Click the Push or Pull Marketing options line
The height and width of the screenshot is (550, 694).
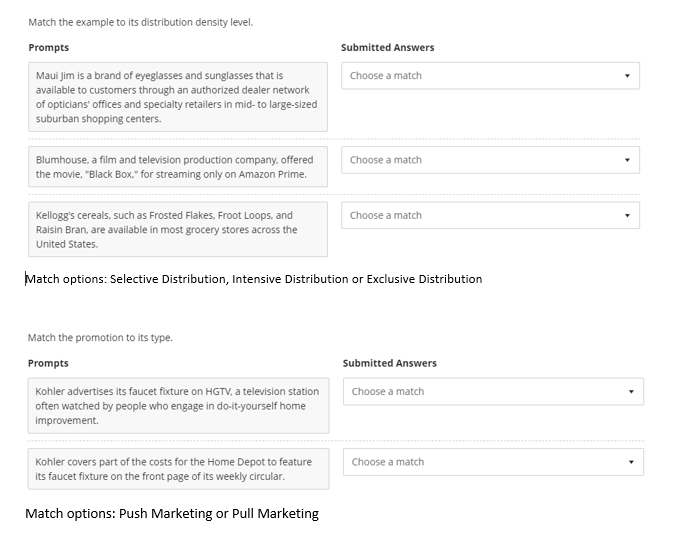[x=172, y=514]
